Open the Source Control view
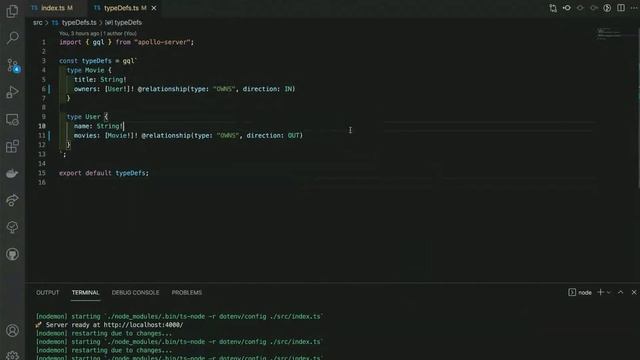Image resolution: width=640 pixels, height=360 pixels. tap(12, 65)
